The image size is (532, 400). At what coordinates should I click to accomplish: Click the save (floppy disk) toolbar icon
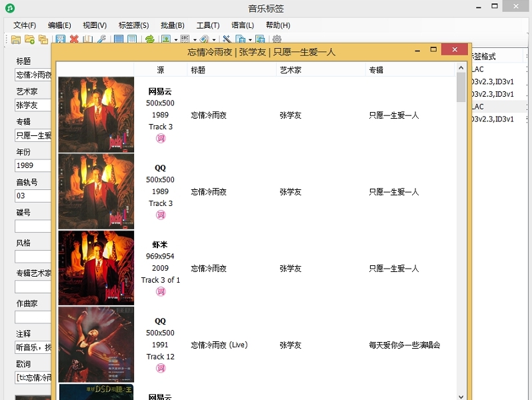click(61, 39)
